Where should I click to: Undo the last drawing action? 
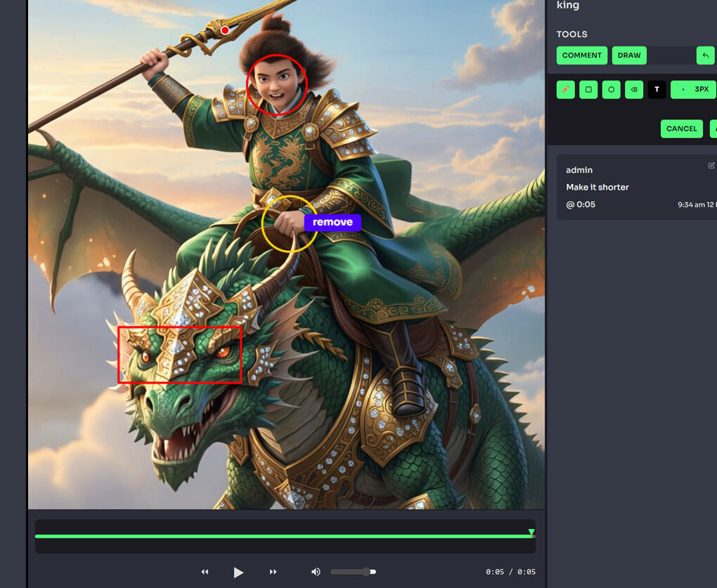pyautogui.click(x=706, y=55)
